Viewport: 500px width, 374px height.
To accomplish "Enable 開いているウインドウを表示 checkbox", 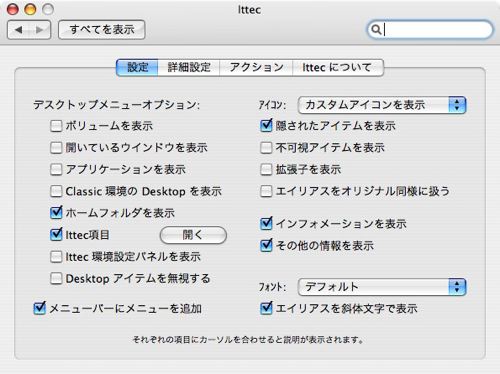I will coord(56,148).
